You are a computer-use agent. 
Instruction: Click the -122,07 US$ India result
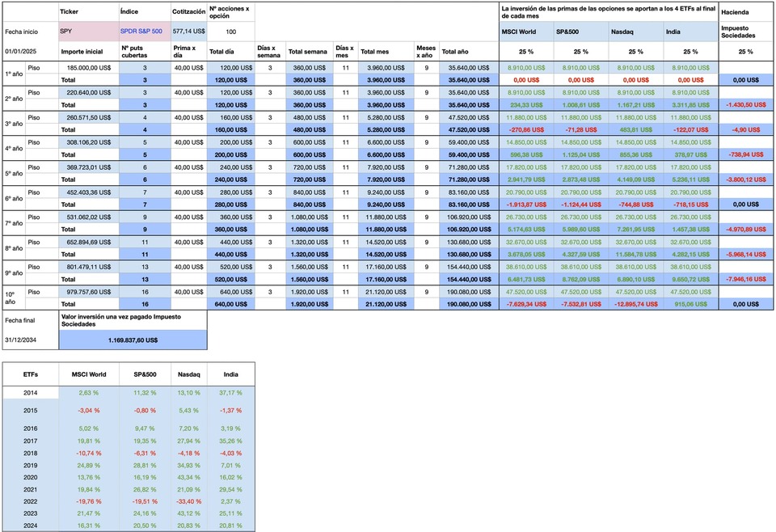pyautogui.click(x=691, y=129)
